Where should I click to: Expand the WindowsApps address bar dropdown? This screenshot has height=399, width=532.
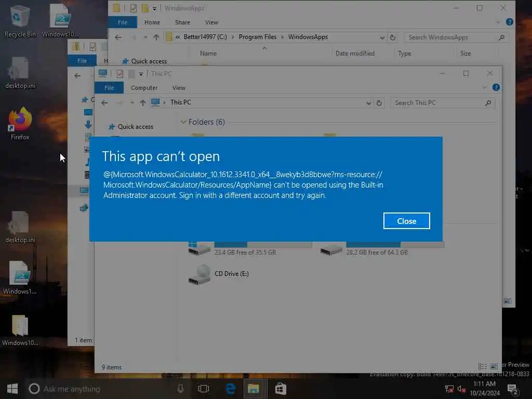coord(382,37)
